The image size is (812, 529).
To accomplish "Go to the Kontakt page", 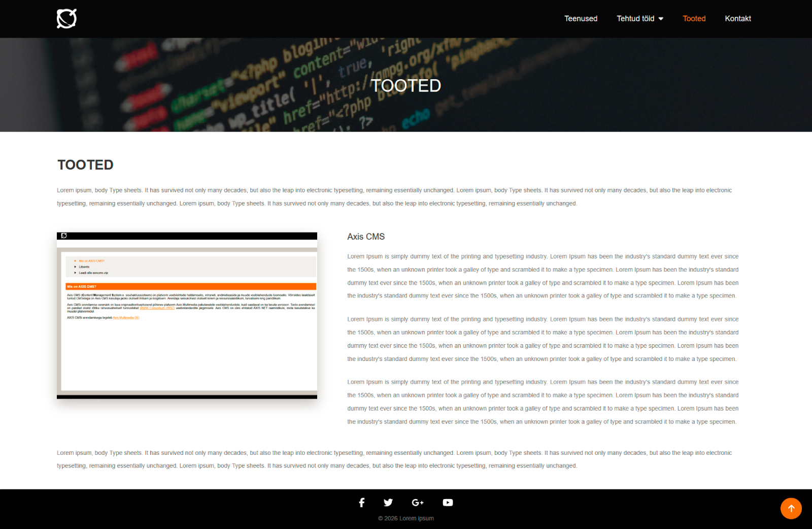I will click(738, 19).
